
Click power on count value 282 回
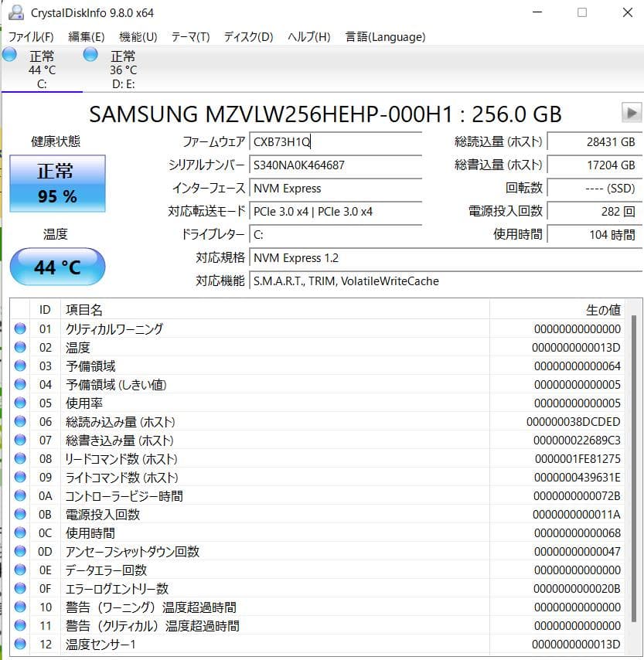[x=595, y=211]
